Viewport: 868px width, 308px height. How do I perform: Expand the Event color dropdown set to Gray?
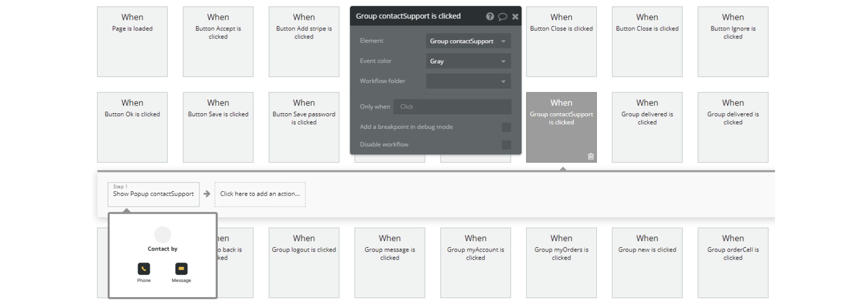coord(468,61)
